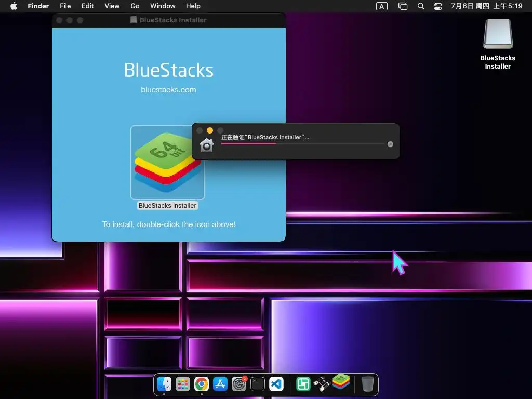Click the verification progress bar
The image size is (532, 399).
[x=303, y=144]
